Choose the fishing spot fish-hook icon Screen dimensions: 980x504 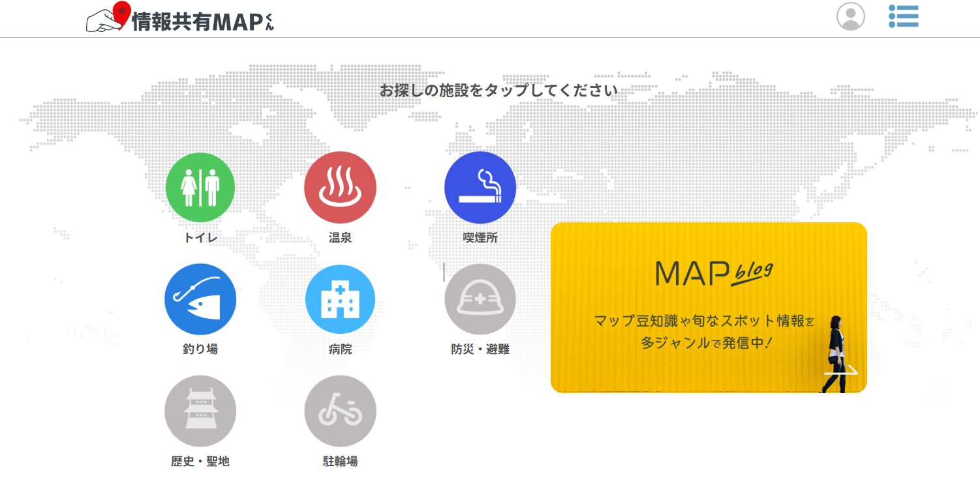[x=200, y=299]
